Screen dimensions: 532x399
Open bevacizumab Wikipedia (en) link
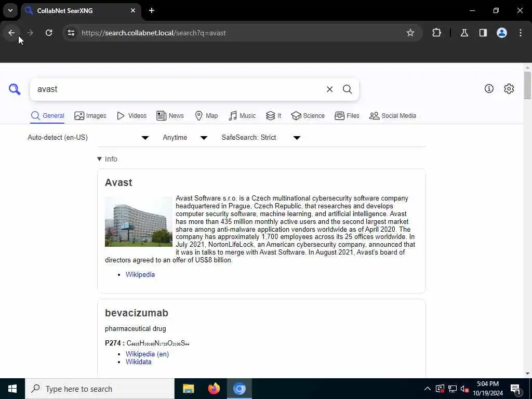tap(147, 354)
